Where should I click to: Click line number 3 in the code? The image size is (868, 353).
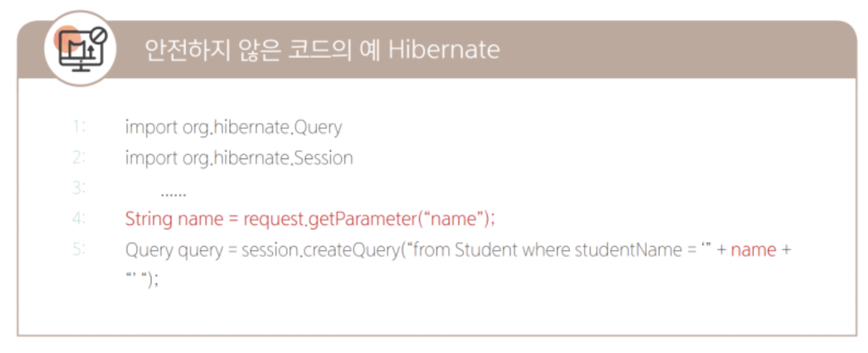(79, 188)
